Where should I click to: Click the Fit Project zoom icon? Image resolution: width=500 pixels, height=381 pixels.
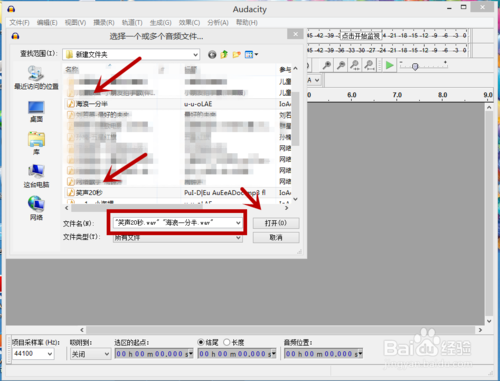click(x=369, y=65)
